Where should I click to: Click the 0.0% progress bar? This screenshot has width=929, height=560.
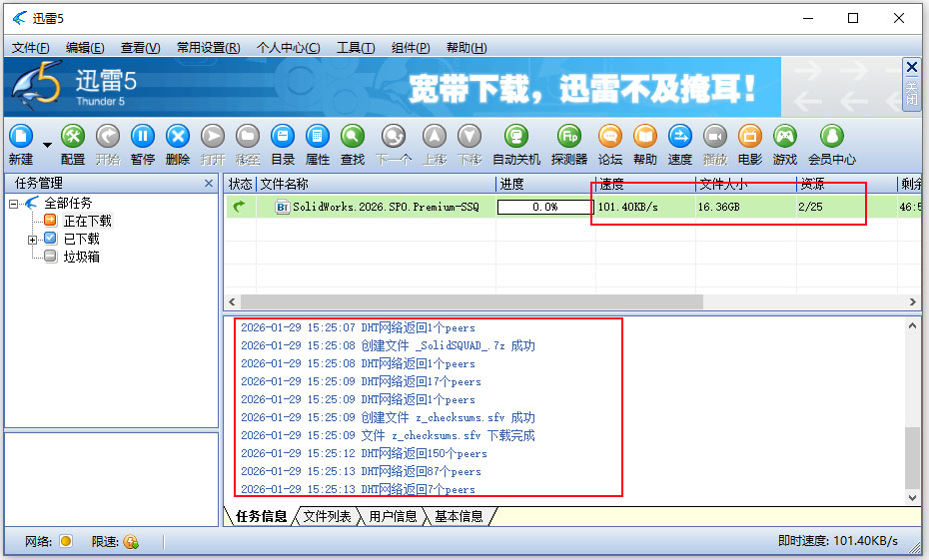pos(545,207)
